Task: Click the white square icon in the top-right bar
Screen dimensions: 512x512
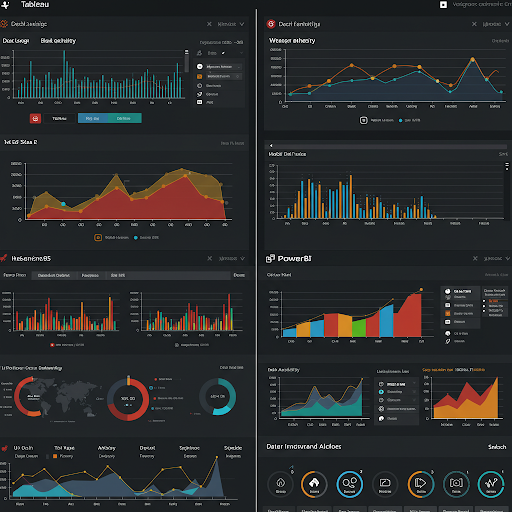Action: point(443,5)
